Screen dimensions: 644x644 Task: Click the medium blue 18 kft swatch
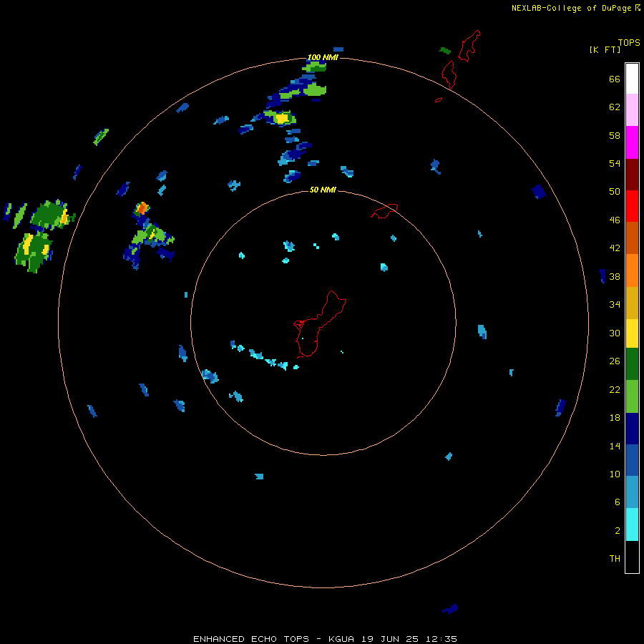tap(632, 460)
